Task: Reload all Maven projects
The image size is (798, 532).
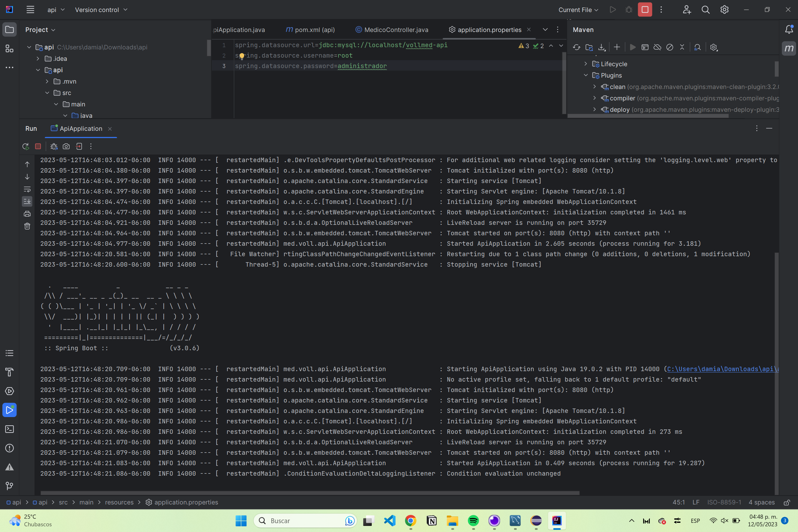Action: tap(576, 47)
